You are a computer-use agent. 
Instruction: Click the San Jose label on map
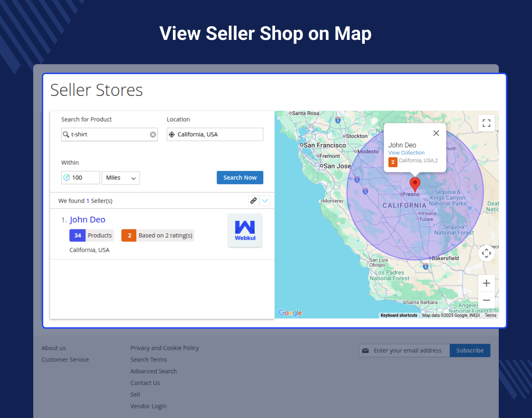[x=337, y=166]
